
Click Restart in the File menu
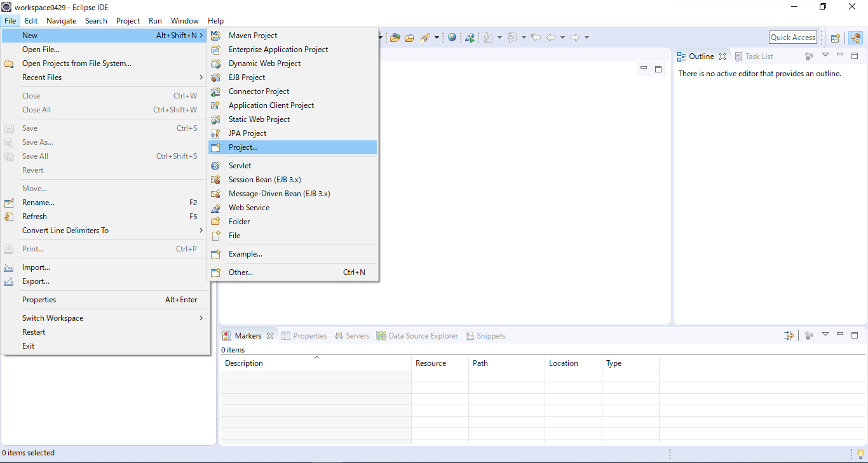(x=104, y=332)
